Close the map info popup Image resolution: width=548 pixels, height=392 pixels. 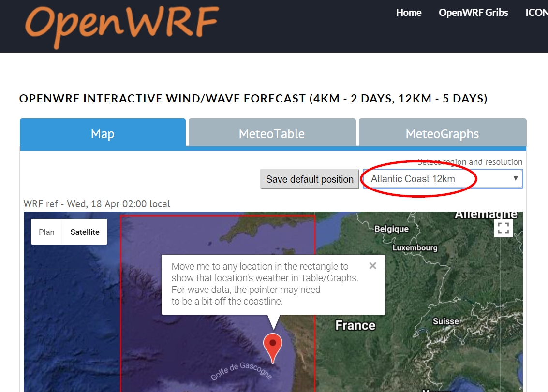372,266
